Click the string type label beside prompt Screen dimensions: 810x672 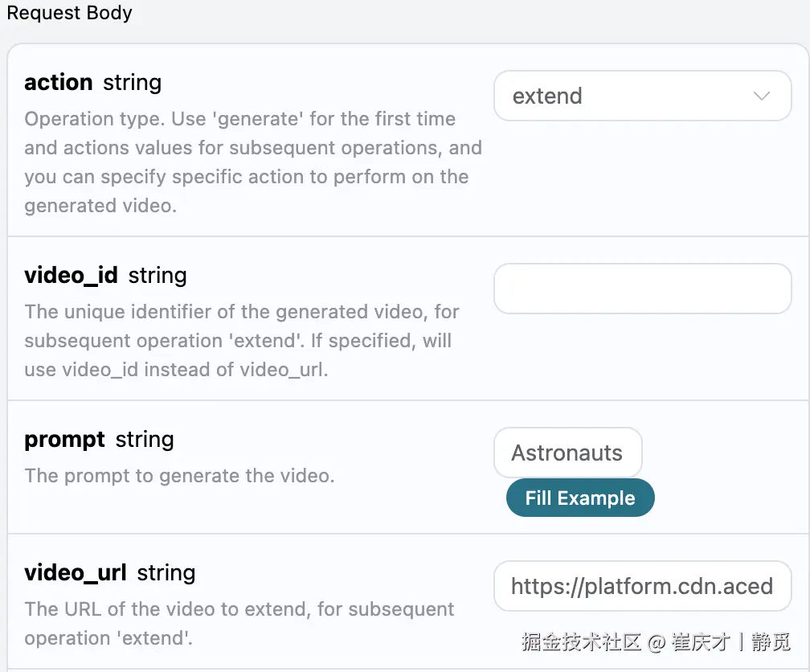coord(145,440)
